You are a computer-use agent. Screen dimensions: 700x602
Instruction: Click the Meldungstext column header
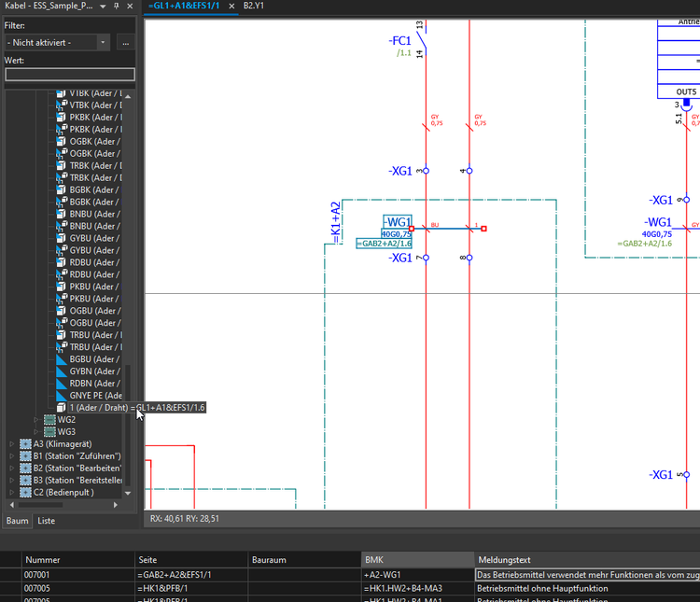click(504, 560)
